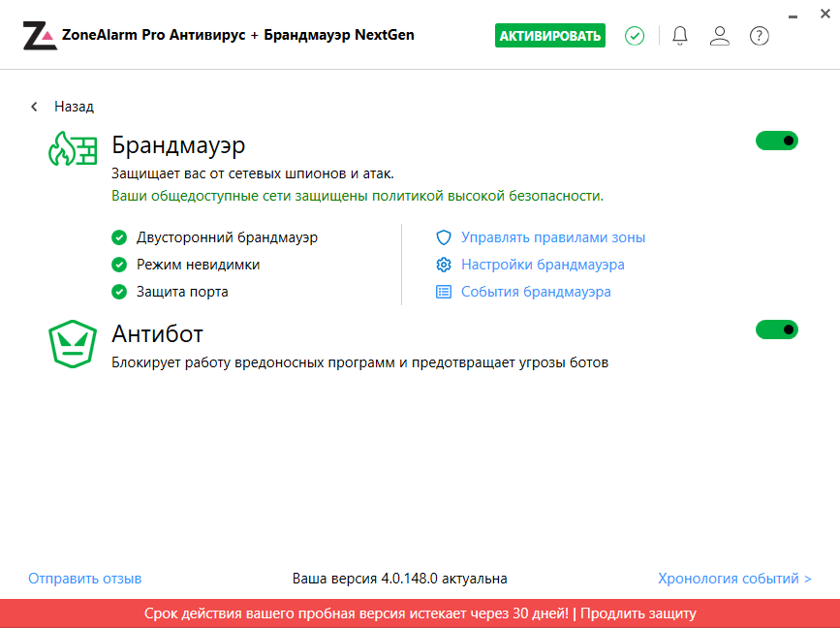The height and width of the screenshot is (628, 840).
Task: Click the green checkmark status icon
Action: pyautogui.click(x=635, y=36)
